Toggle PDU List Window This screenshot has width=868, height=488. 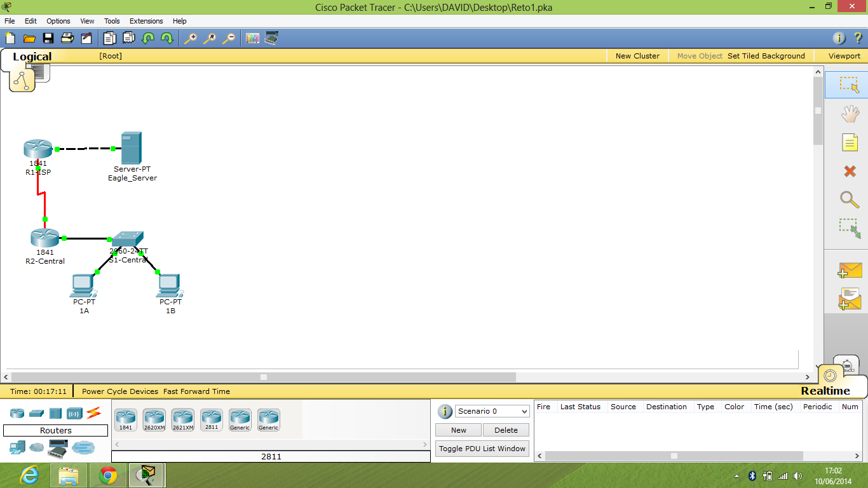pos(482,448)
